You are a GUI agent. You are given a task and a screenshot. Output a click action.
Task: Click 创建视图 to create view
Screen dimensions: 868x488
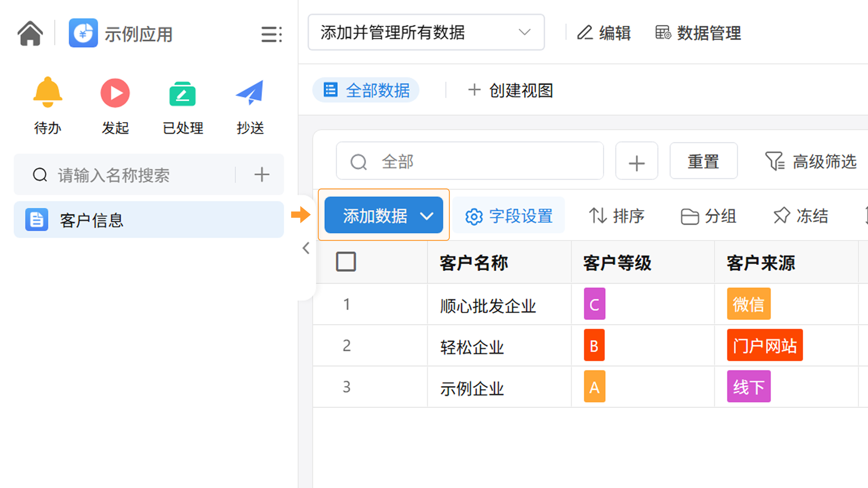click(x=511, y=90)
